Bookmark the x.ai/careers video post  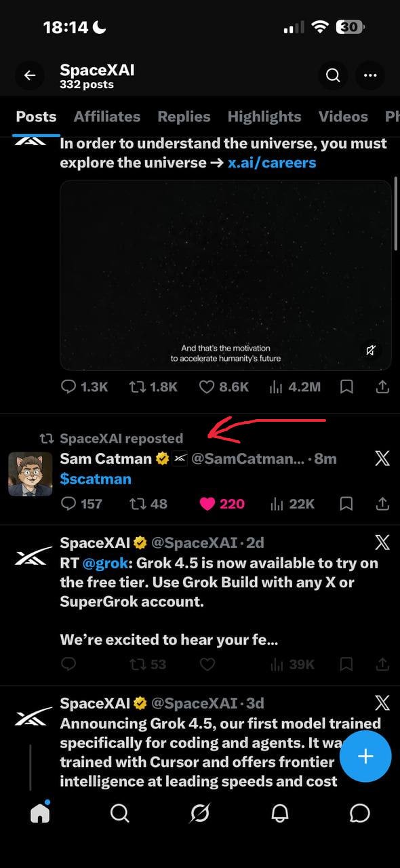point(346,387)
